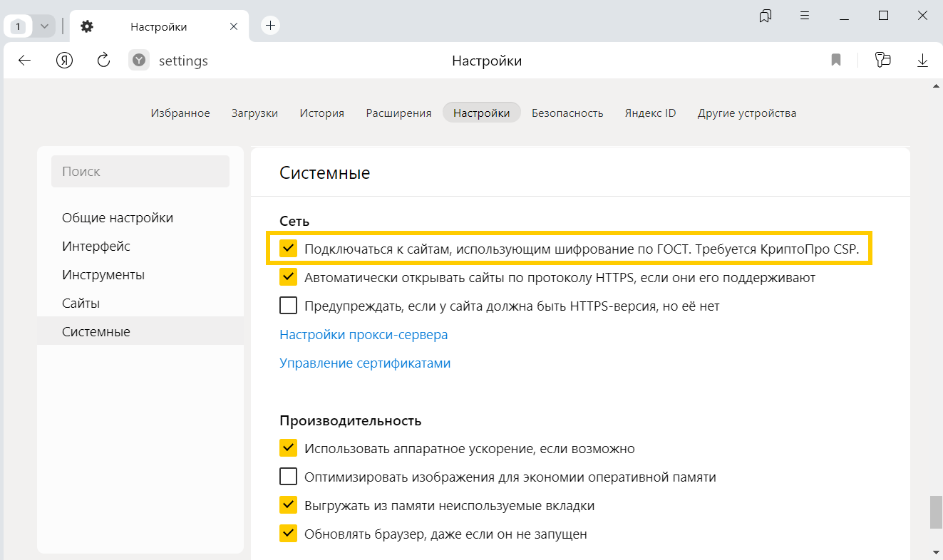943x560 pixels.
Task: Disable GOST encryption sites checkbox
Action: point(288,249)
